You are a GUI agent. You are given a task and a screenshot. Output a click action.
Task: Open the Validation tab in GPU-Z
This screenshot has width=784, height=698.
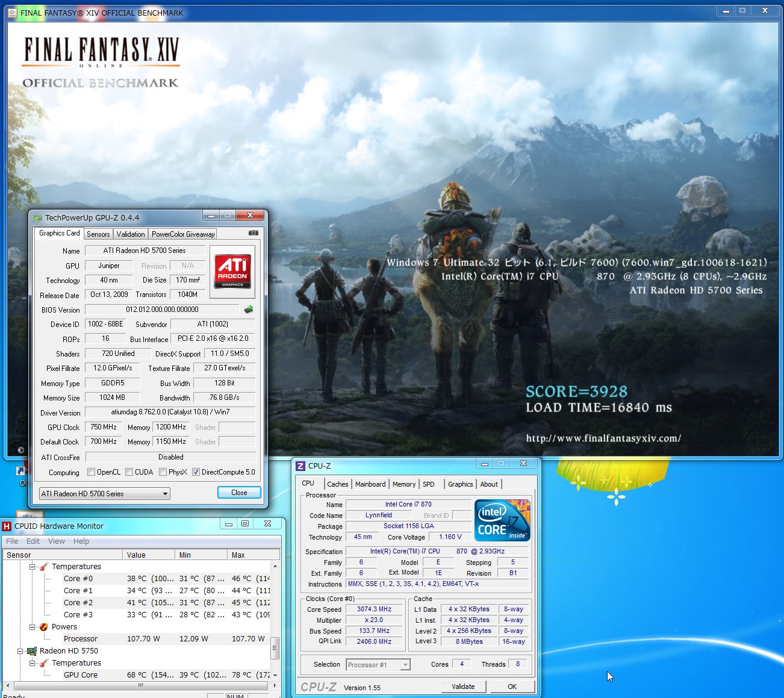click(x=131, y=234)
